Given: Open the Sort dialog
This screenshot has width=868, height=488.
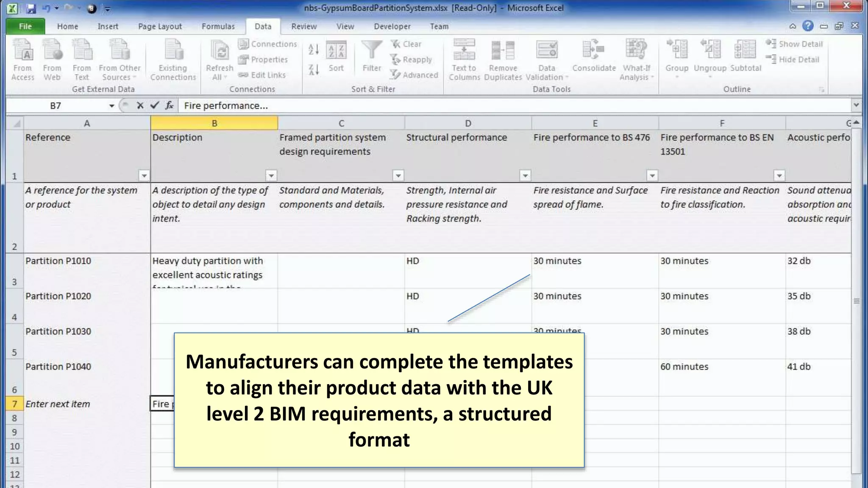Looking at the screenshot, I should [x=336, y=57].
